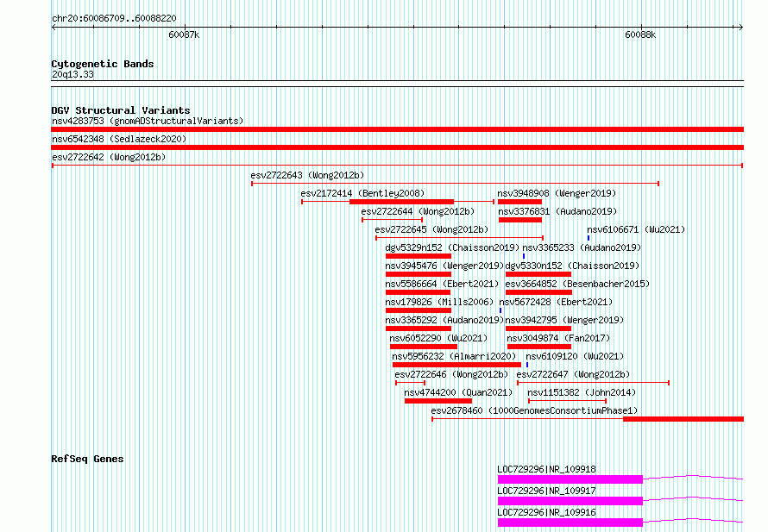The width and height of the screenshot is (768, 532).
Task: Select the nsv6542348 Sedlazeck2020 variant label
Action: [119, 139]
